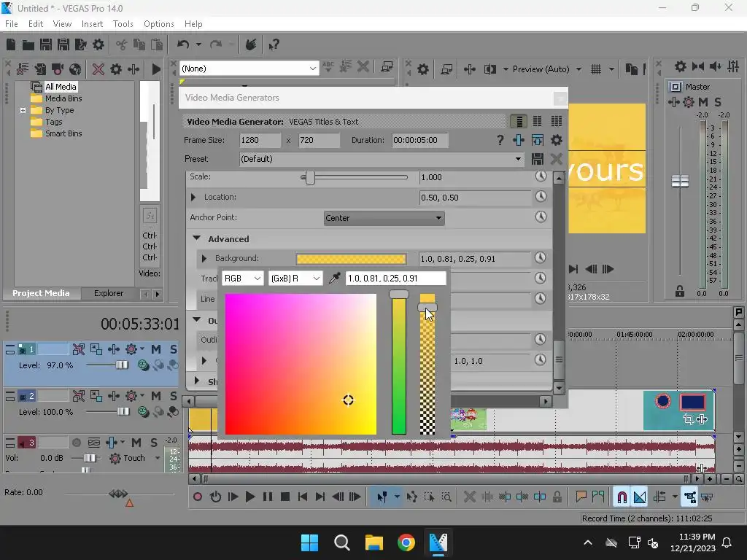
Task: Click track 1 Level slider handle
Action: pyautogui.click(x=122, y=365)
